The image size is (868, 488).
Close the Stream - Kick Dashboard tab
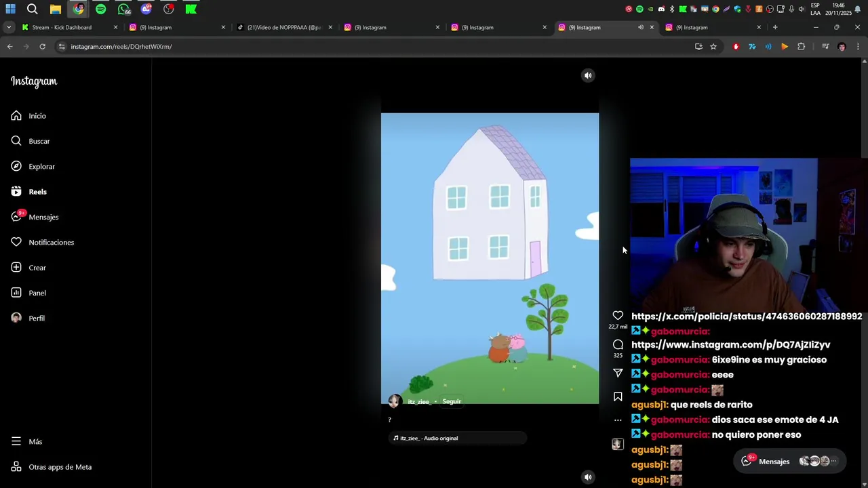115,28
